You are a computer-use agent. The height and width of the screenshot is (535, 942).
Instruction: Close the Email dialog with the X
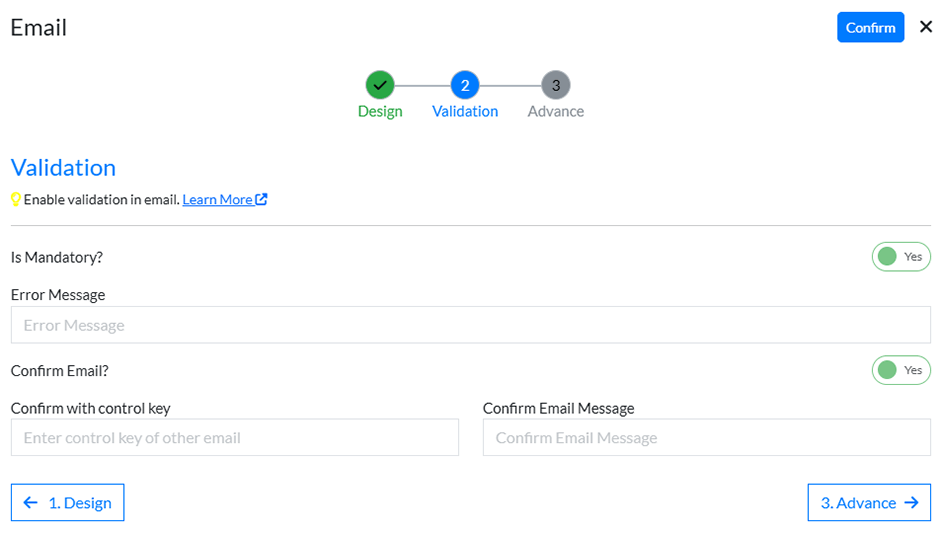click(926, 27)
